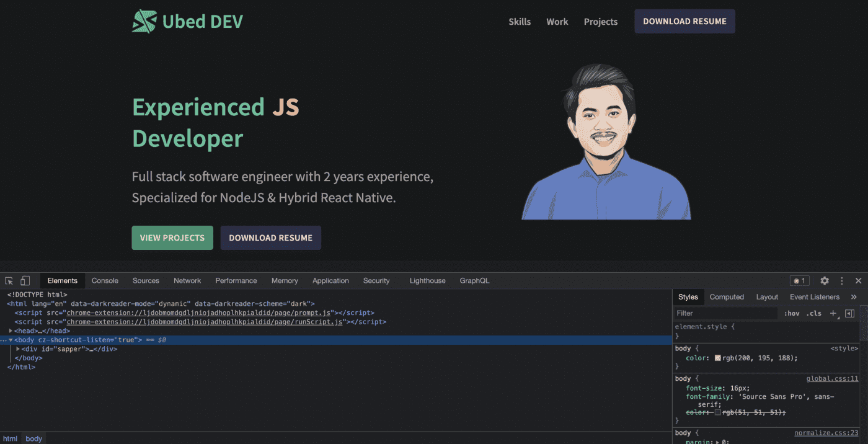The width and height of the screenshot is (868, 444).
Task: Focus the Styles Filter input field
Action: click(725, 313)
